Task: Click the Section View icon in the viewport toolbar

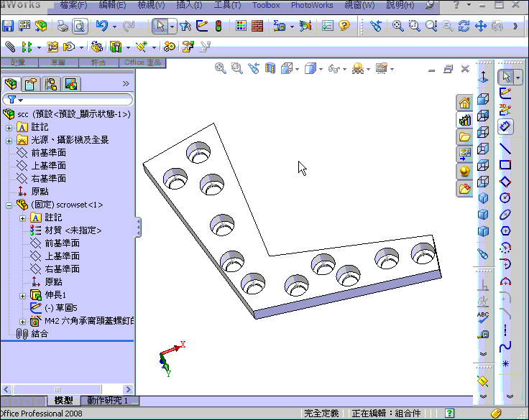Action: [270, 68]
